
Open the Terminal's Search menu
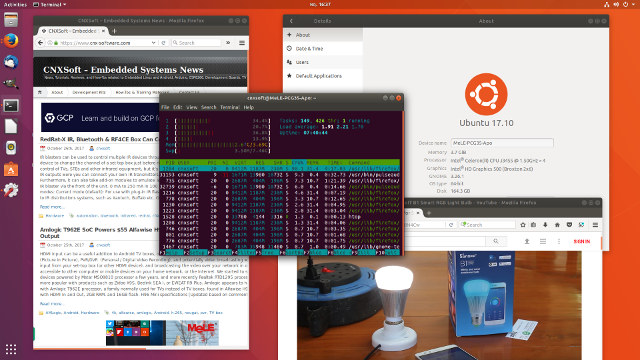tap(208, 107)
